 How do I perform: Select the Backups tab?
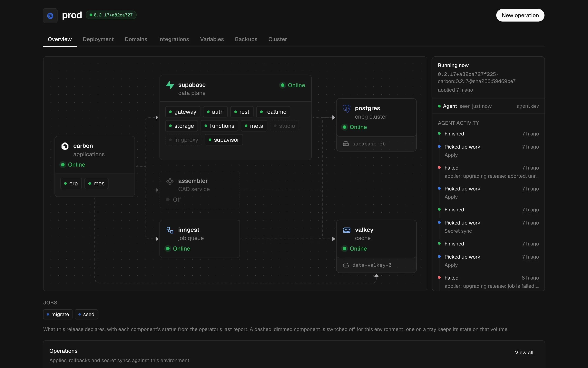tap(246, 39)
